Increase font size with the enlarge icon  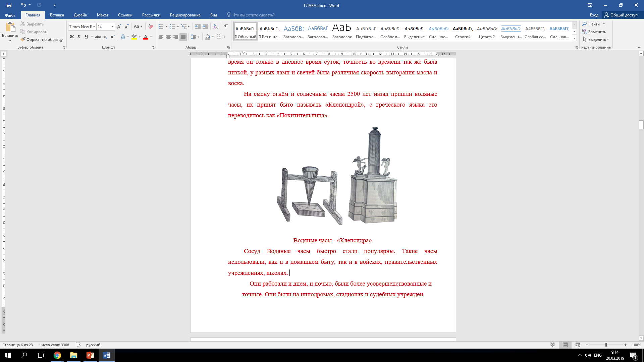pyautogui.click(x=119, y=26)
